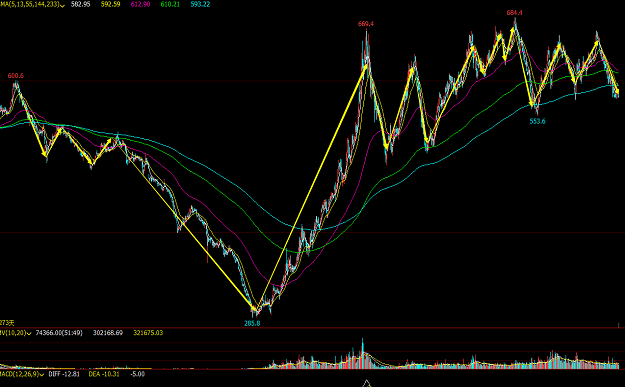Click the DEA -10.31 readout
Image resolution: width=625 pixels, height=387 pixels.
(104, 374)
